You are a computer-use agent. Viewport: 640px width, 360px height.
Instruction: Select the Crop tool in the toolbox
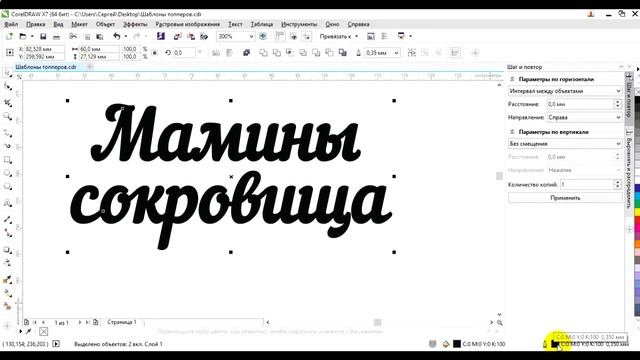pyautogui.click(x=7, y=102)
